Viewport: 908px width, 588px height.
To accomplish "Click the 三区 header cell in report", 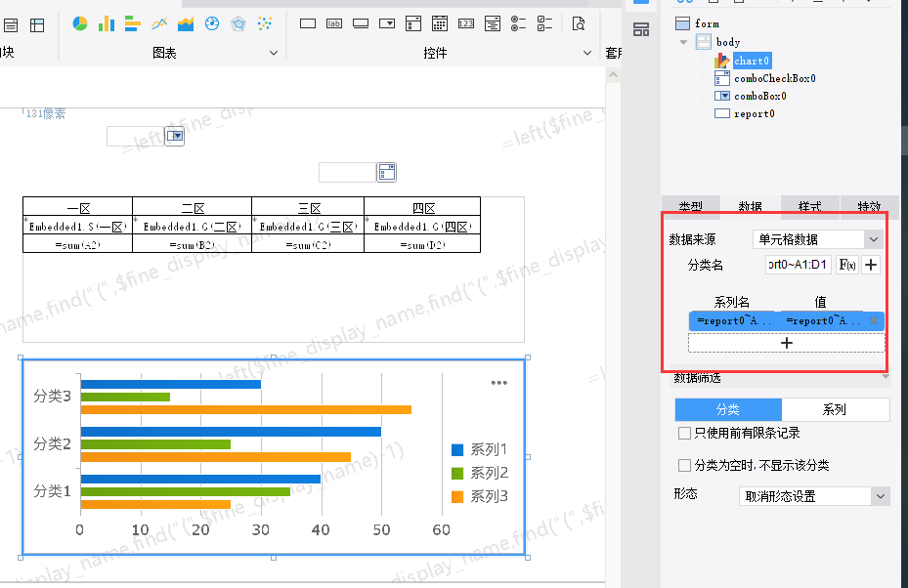I will tap(308, 207).
